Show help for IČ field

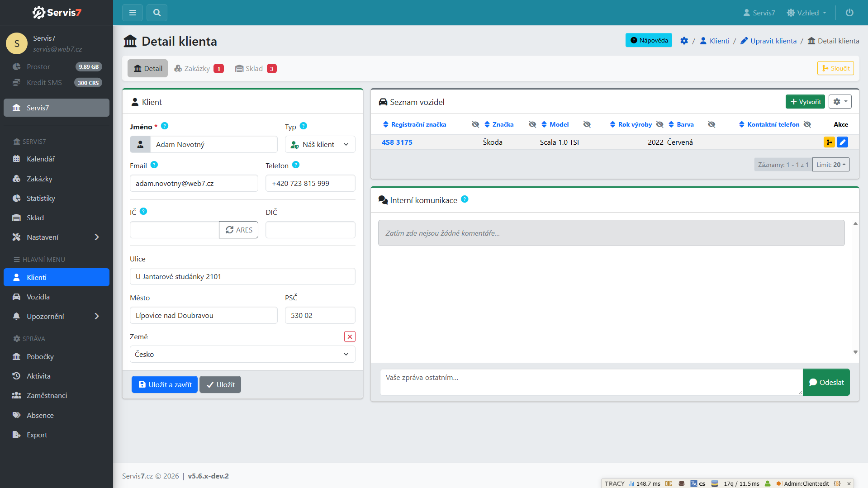pos(143,211)
